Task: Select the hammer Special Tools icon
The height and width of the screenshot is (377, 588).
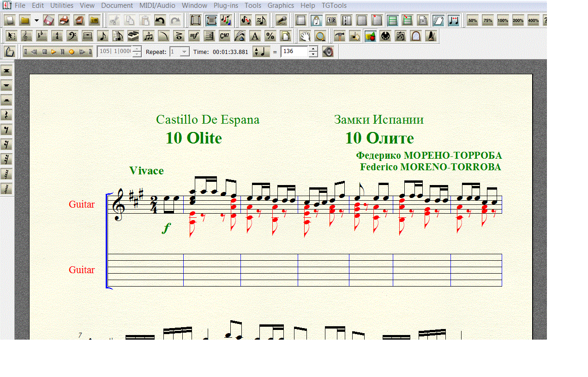Action: click(340, 36)
